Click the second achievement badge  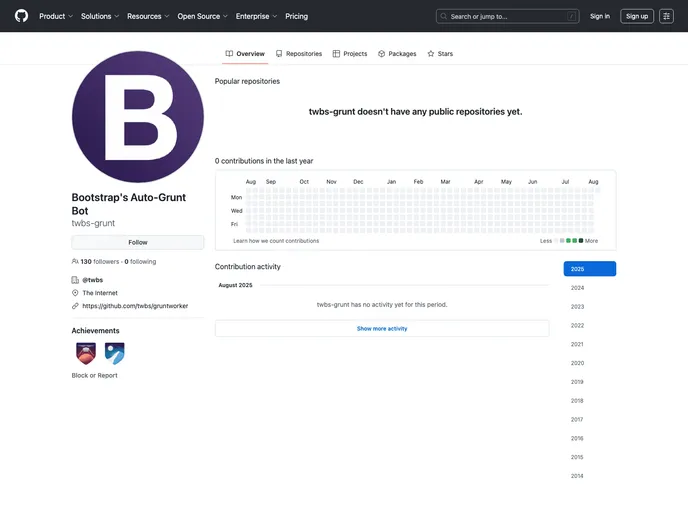(115, 352)
